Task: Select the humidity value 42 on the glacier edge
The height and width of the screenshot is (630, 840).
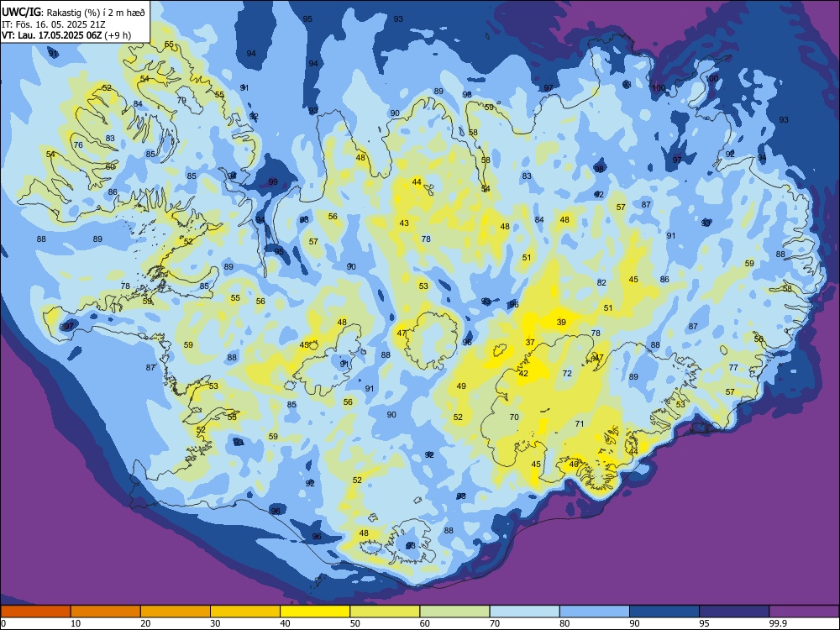Action: (523, 374)
